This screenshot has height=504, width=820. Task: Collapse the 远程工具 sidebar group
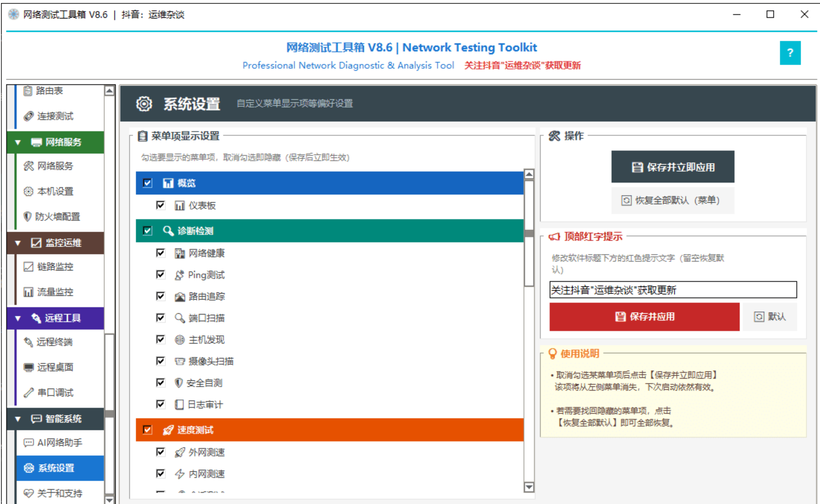[x=18, y=318]
